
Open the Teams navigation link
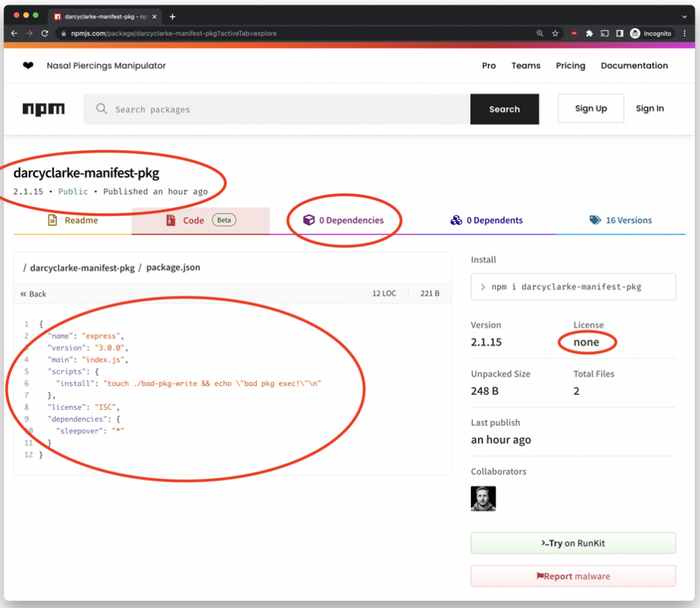pos(526,66)
